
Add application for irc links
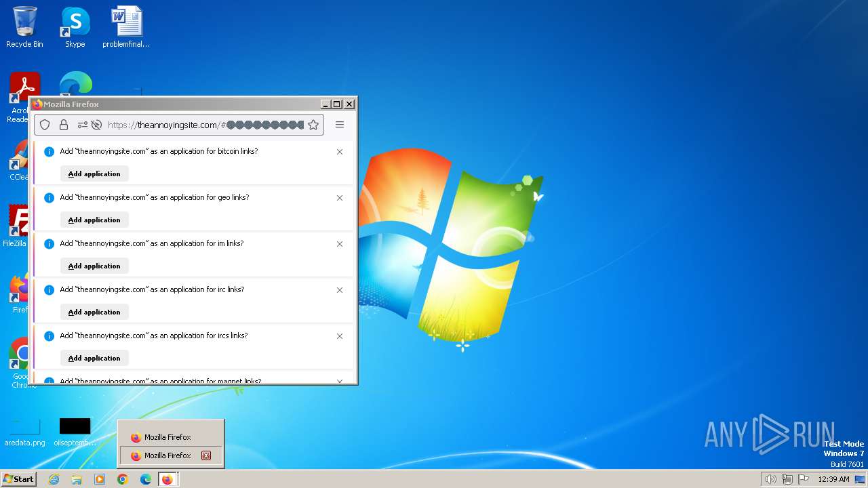[x=94, y=312]
